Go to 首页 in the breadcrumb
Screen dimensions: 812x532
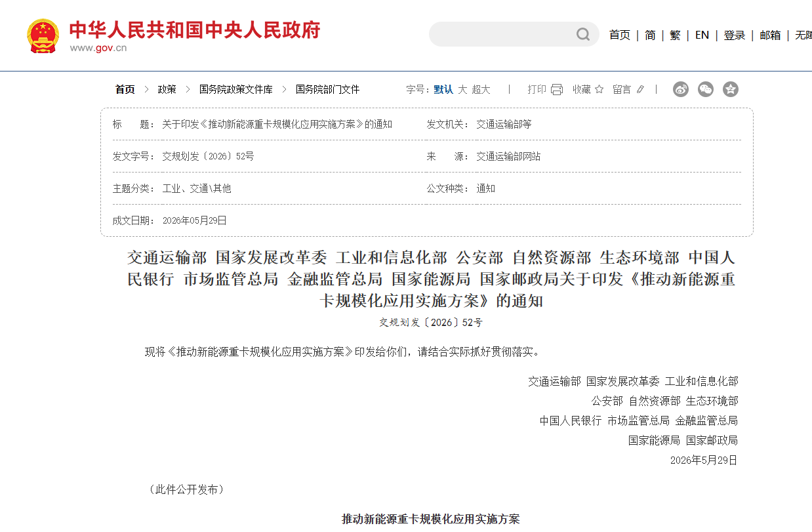click(125, 89)
